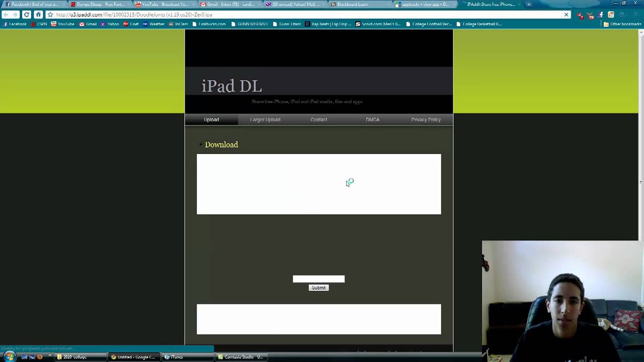Expand the Other bookmarks folder

pyautogui.click(x=622, y=24)
